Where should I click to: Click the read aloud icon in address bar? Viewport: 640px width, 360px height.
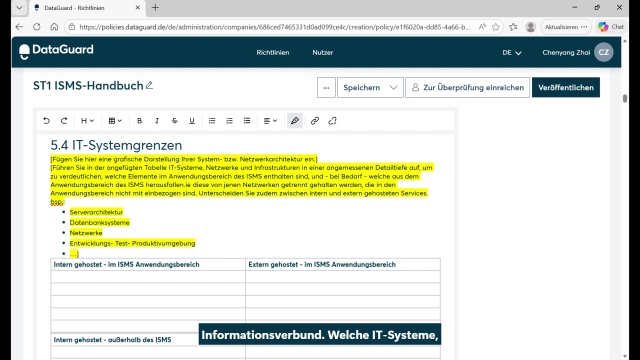(482, 27)
